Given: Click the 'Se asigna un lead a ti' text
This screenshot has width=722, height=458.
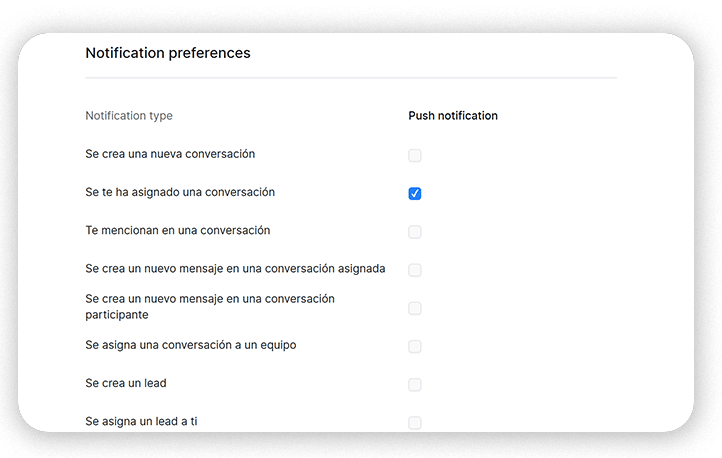Looking at the screenshot, I should 141,421.
